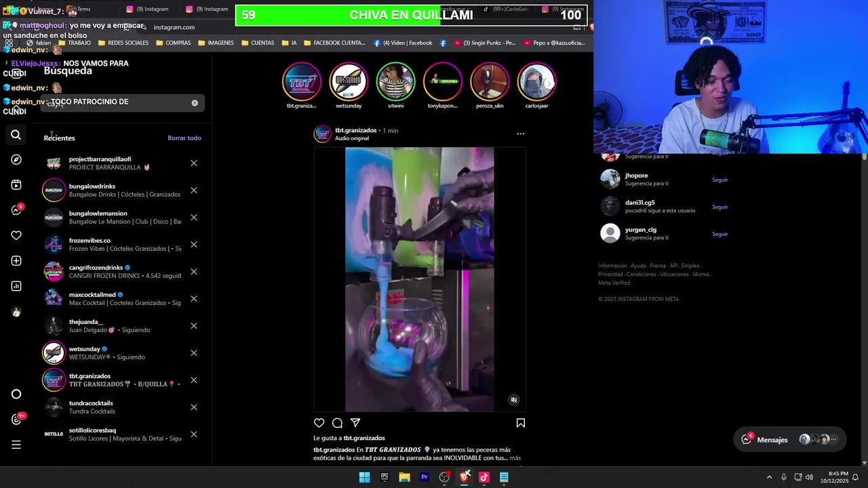This screenshot has width=868, height=488.
Task: View the wetsunday story circle
Action: click(x=349, y=82)
